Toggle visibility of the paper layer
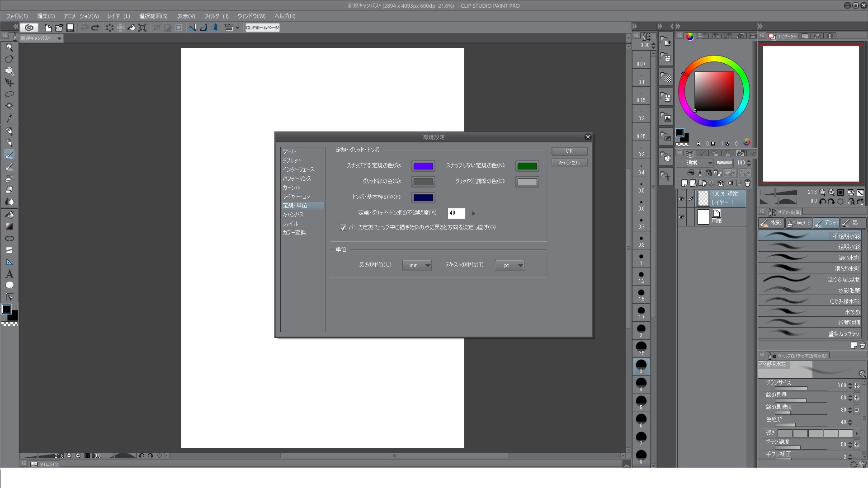 pos(681,217)
